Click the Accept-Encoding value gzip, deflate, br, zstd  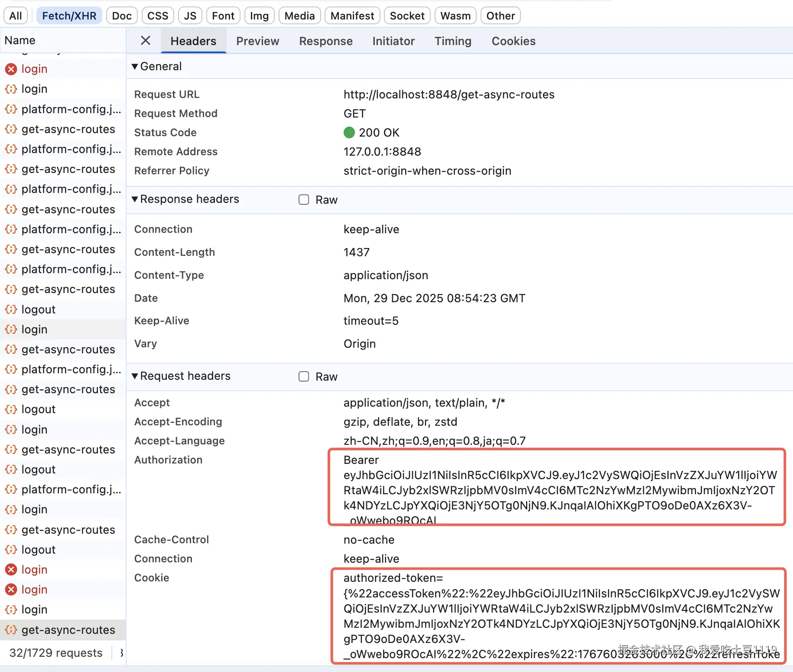click(400, 422)
